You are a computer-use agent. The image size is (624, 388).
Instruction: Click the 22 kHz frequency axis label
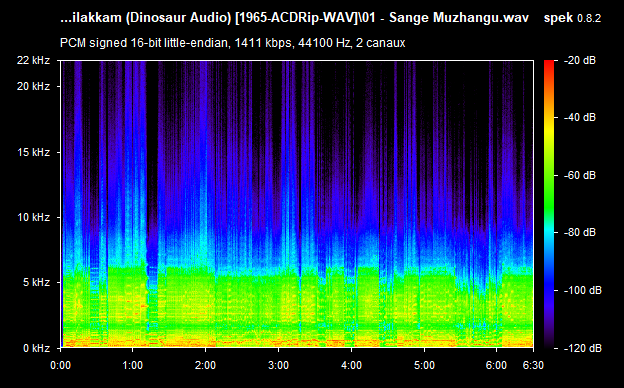(33, 60)
